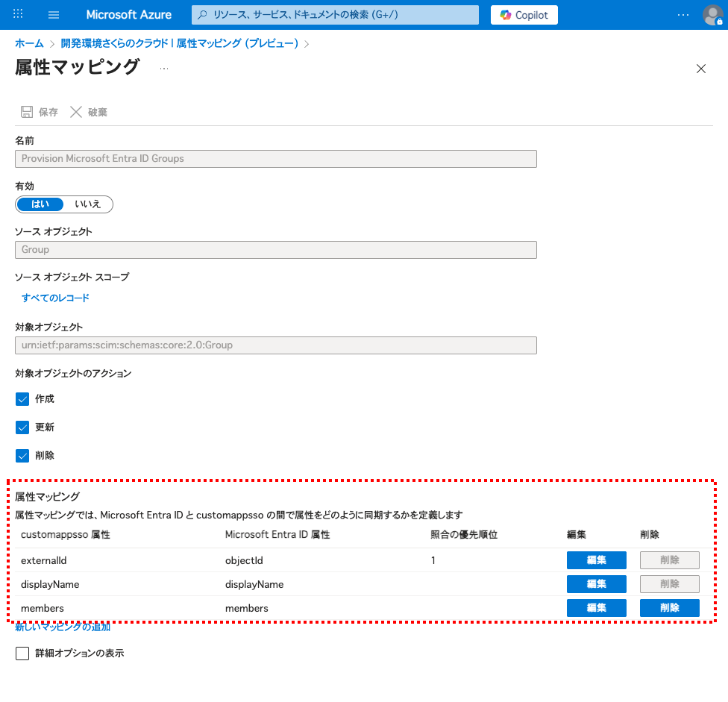Switch the 有効 toggle to いいえ
This screenshot has height=702, width=728.
(x=87, y=204)
